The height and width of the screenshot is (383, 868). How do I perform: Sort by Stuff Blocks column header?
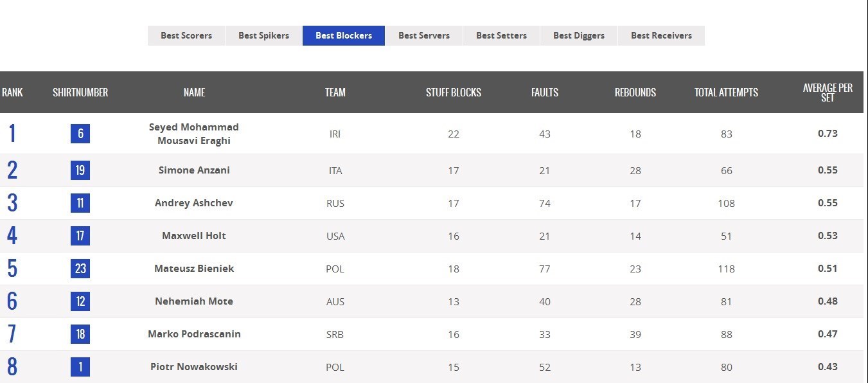(454, 93)
